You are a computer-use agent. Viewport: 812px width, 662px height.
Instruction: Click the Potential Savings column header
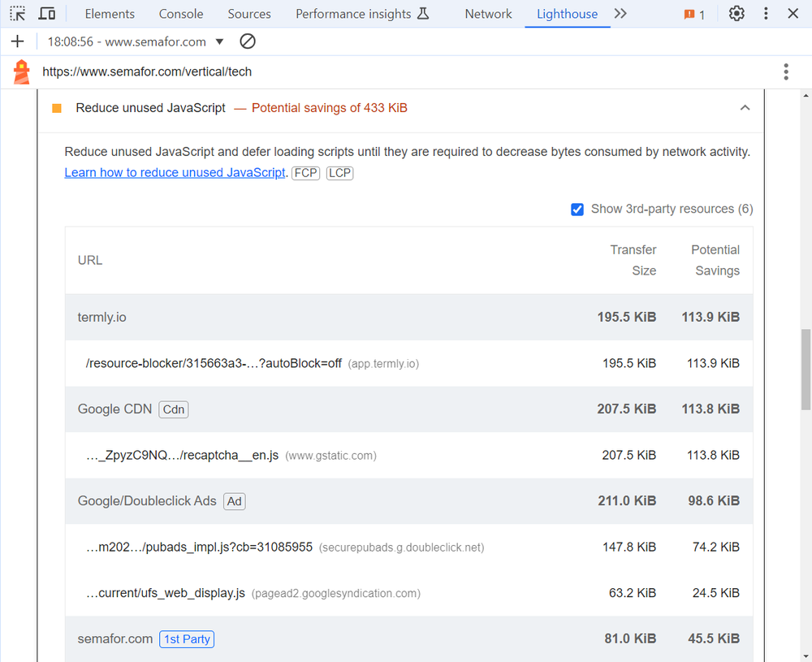(x=715, y=260)
